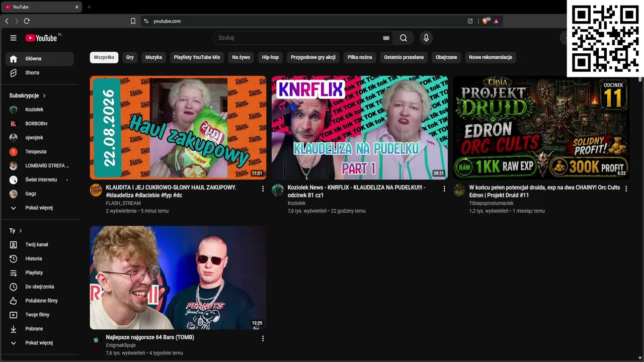Open Polubione filmy liked videos
644x362 pixels.
(x=40, y=301)
